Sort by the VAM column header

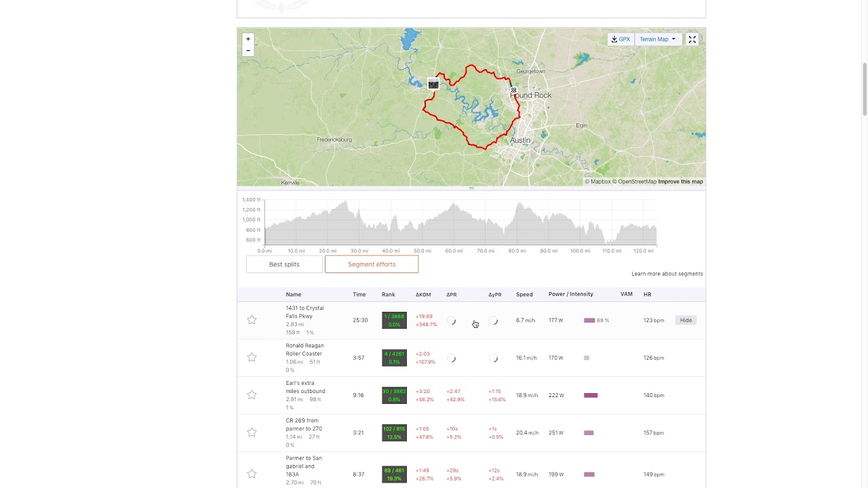click(x=627, y=294)
